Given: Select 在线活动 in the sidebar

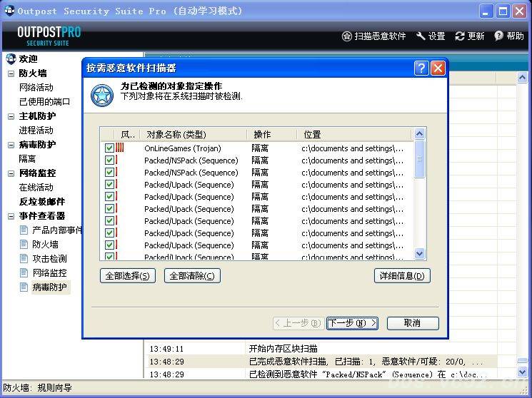Looking at the screenshot, I should tap(36, 187).
